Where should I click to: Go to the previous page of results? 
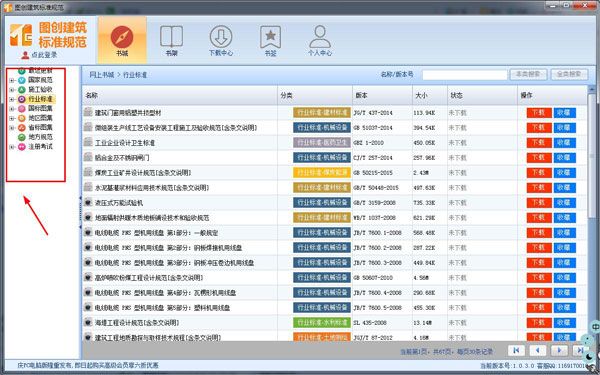537,350
